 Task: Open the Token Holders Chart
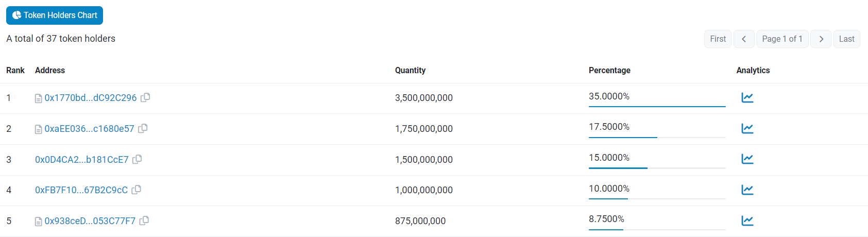coord(55,15)
